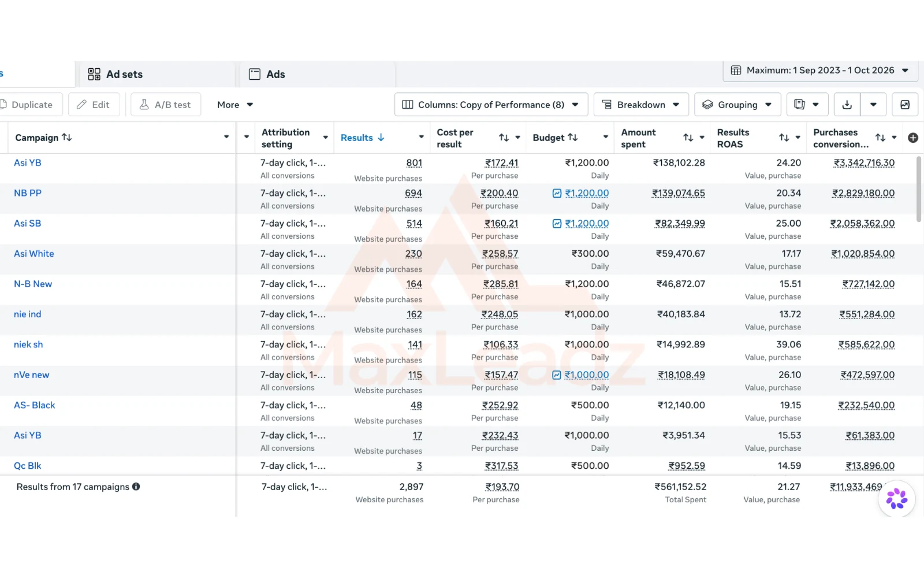Image resolution: width=924 pixels, height=578 pixels.
Task: Open the AS- Black campaign
Action: coord(35,405)
